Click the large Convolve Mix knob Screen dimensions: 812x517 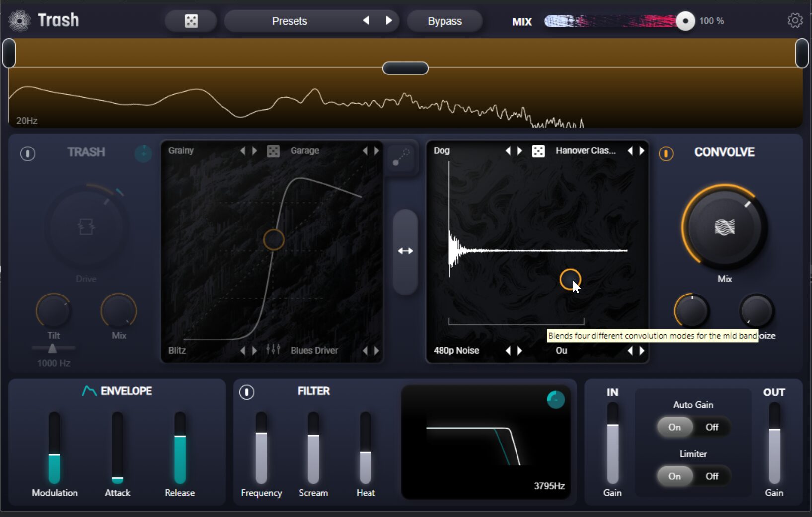click(725, 227)
